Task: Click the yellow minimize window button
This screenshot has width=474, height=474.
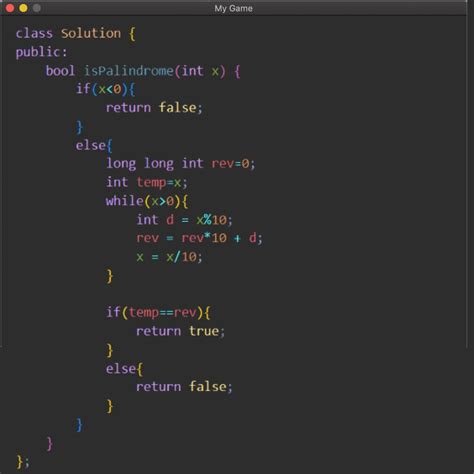Action: coord(23,8)
